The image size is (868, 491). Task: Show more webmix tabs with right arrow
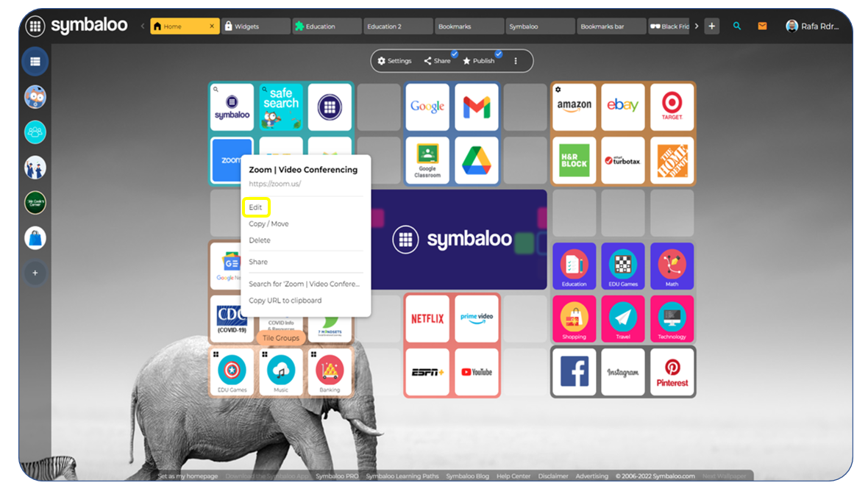click(697, 26)
